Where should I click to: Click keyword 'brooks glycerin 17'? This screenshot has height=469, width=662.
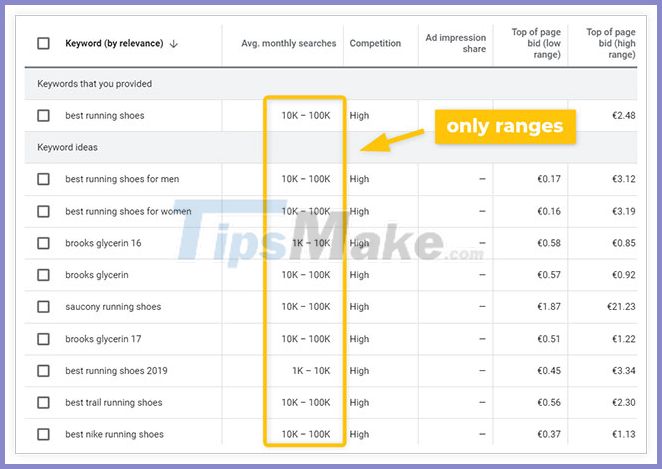[x=103, y=339]
